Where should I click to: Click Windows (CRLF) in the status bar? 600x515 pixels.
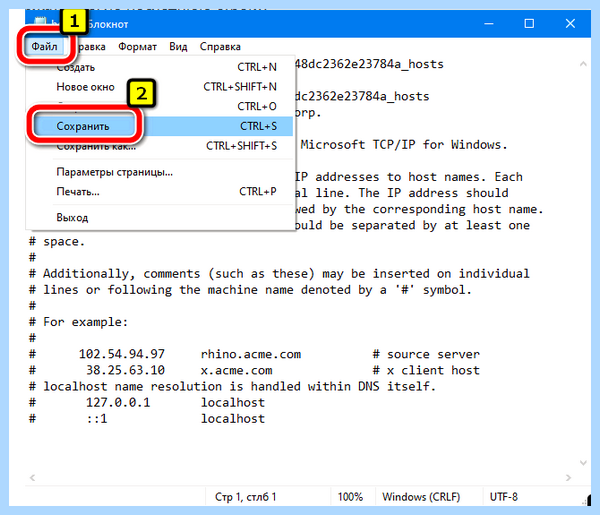(x=421, y=497)
